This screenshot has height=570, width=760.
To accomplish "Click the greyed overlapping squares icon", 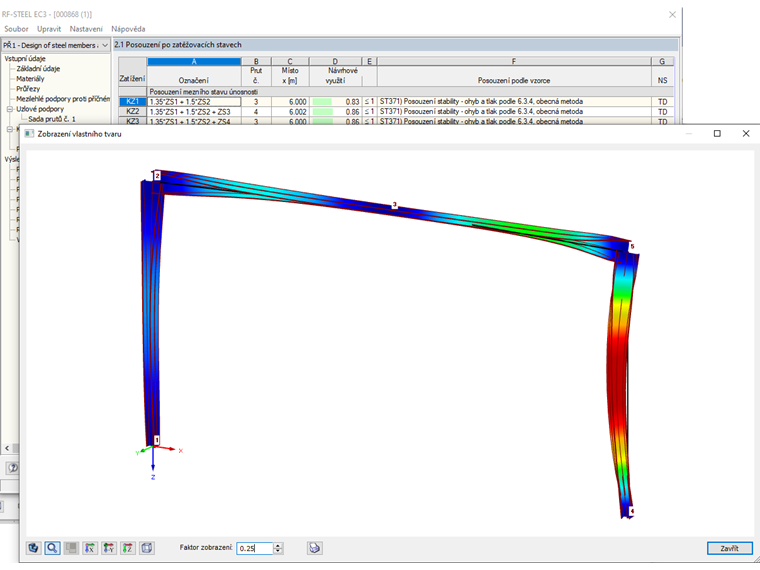I will [x=71, y=548].
